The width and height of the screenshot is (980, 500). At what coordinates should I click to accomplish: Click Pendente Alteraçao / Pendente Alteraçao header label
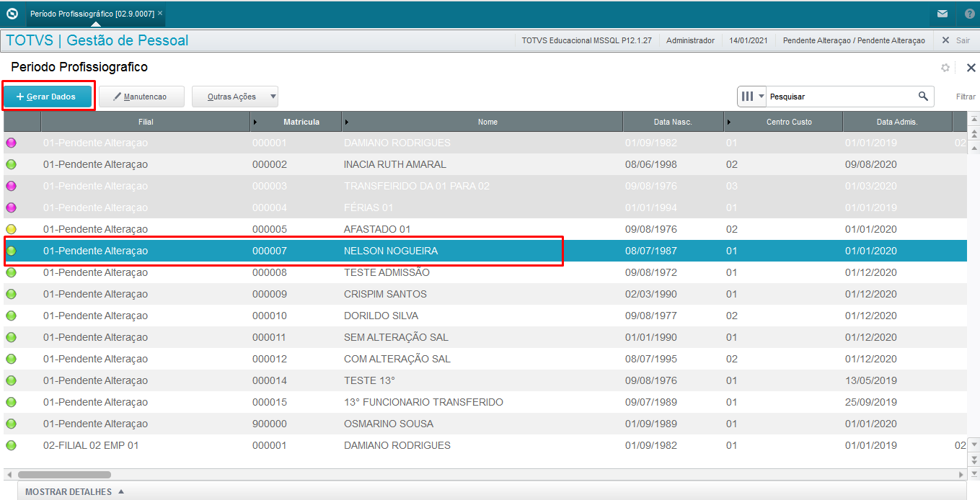tap(854, 40)
